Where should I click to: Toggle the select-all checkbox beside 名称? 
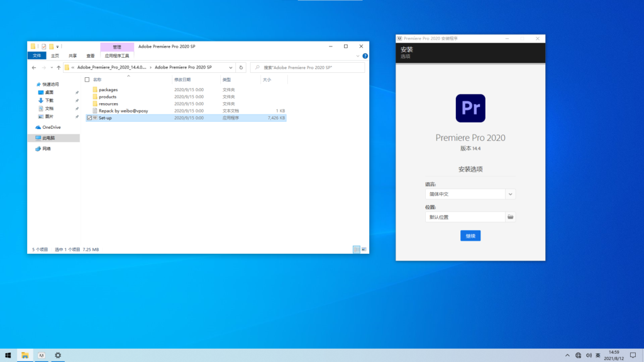[87, 80]
